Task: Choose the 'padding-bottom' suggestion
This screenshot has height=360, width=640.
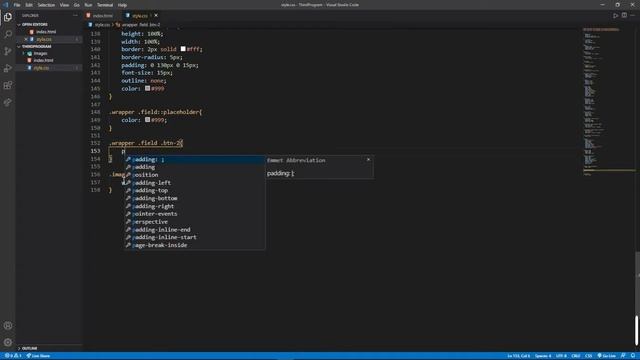Action: coord(195,198)
